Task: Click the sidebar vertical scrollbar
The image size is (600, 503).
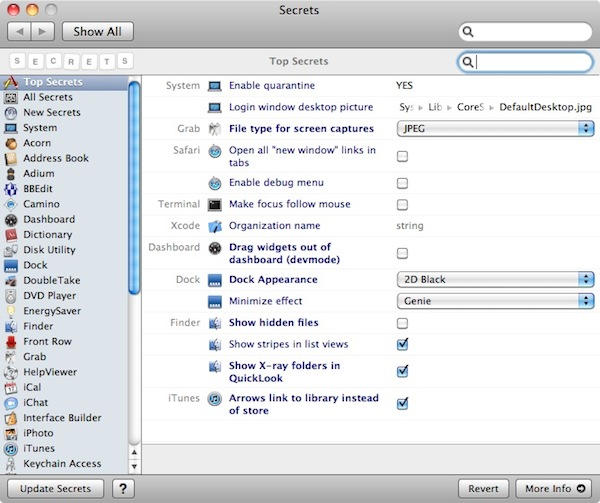Action: click(x=134, y=180)
